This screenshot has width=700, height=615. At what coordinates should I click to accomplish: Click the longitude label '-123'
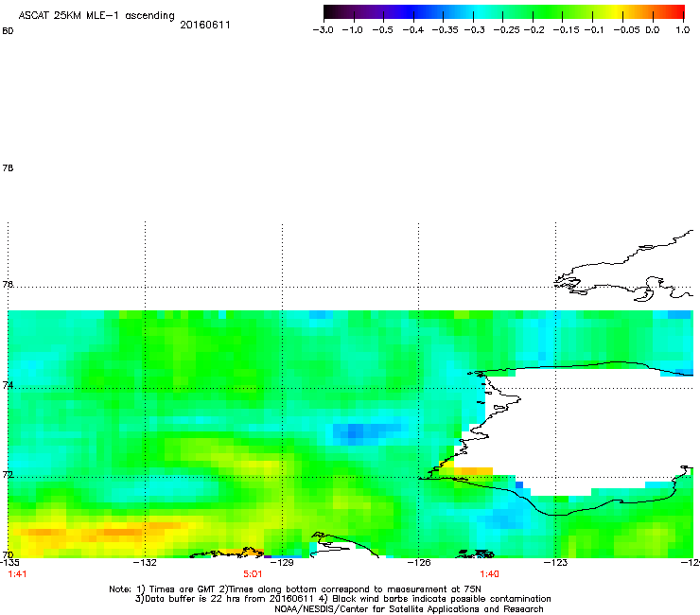556,562
